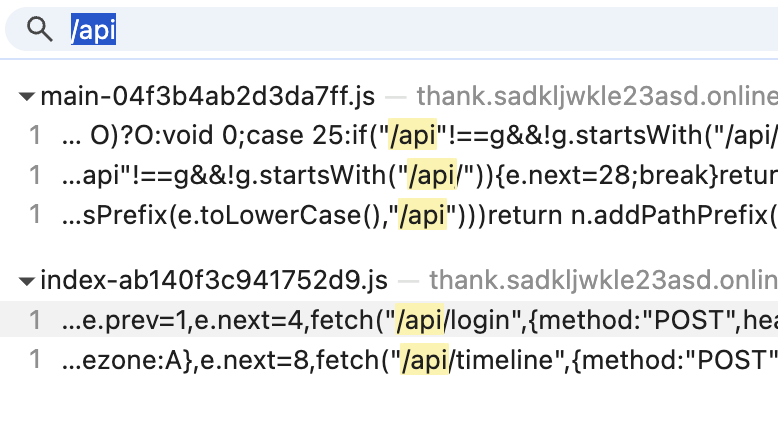
Task: Click the highlighted /api match in the login line
Action: click(x=420, y=319)
